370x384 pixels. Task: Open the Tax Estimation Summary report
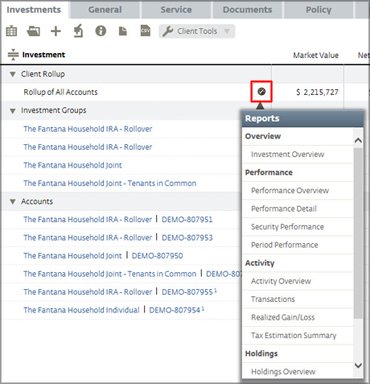[x=294, y=336]
